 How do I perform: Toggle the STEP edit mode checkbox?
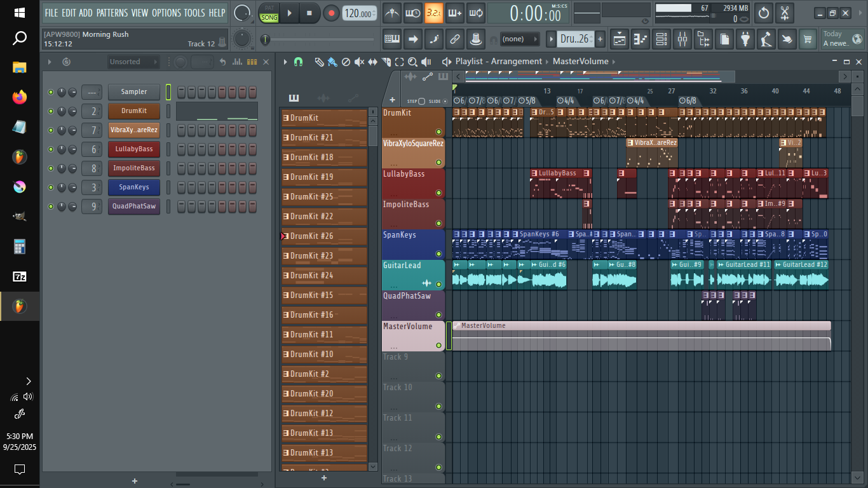pos(422,102)
